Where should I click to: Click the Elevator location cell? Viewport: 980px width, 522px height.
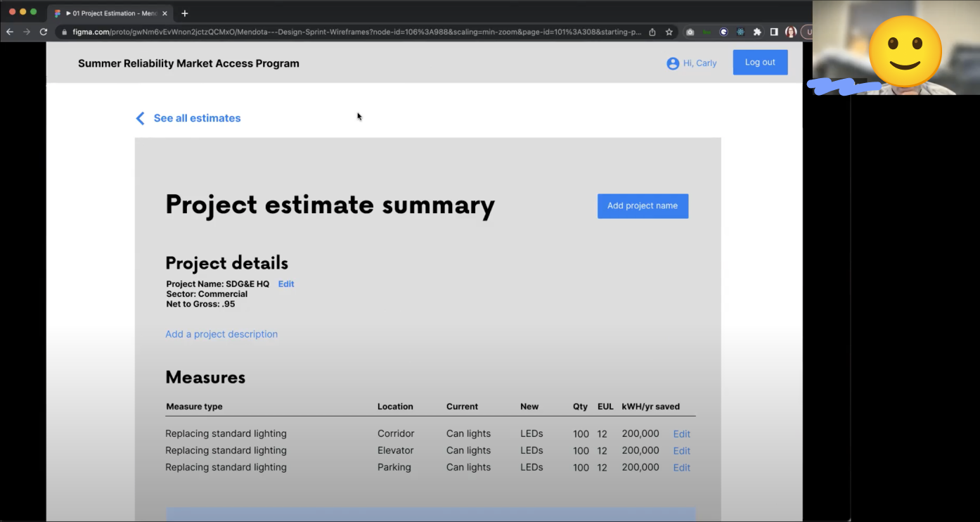pos(396,450)
